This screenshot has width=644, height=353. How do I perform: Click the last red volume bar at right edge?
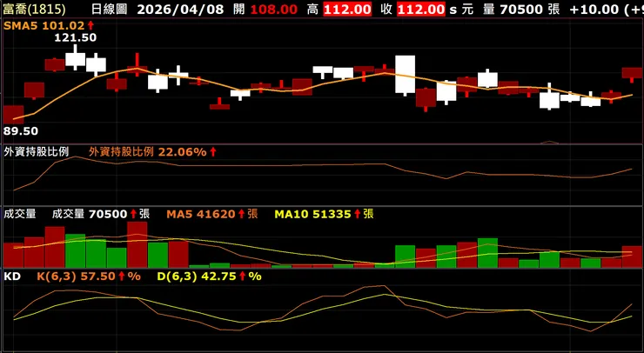tap(633, 256)
